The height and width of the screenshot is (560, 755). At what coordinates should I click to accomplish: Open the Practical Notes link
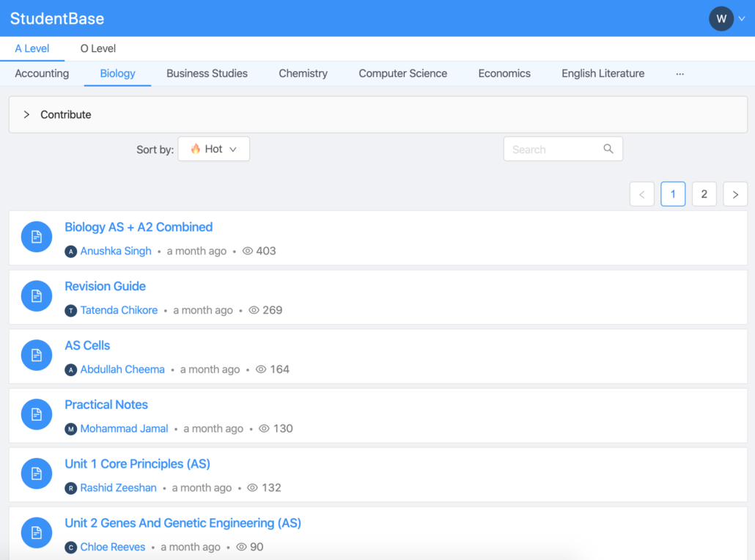coord(106,405)
